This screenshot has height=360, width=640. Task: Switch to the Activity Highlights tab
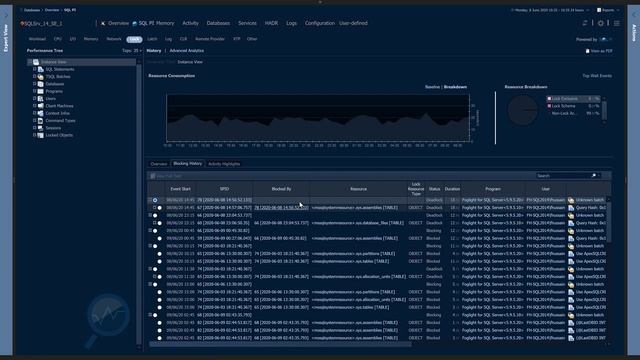tap(224, 164)
